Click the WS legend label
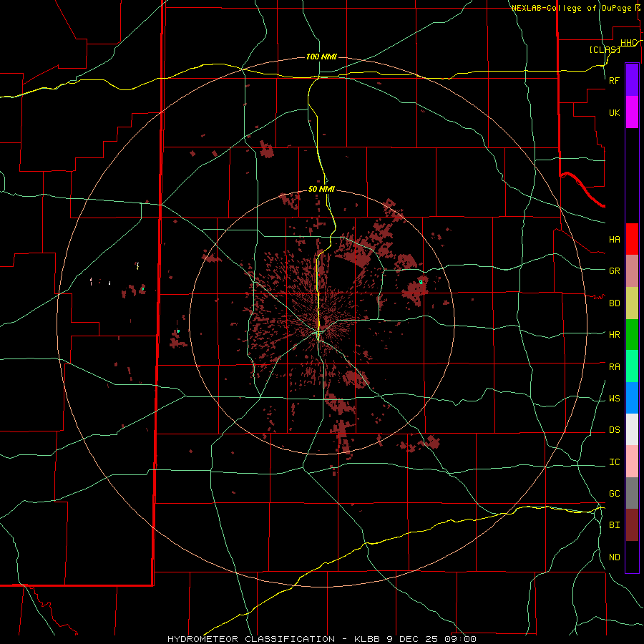The width and height of the screenshot is (644, 644). coord(615,398)
